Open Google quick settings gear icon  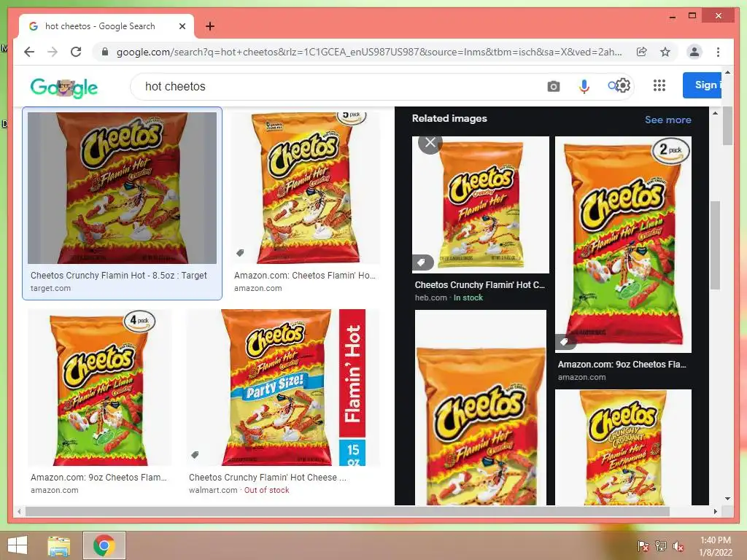[622, 86]
